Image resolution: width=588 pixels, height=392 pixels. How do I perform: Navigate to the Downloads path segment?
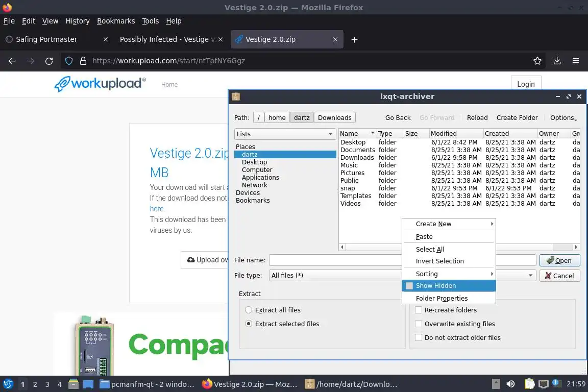pyautogui.click(x=334, y=118)
